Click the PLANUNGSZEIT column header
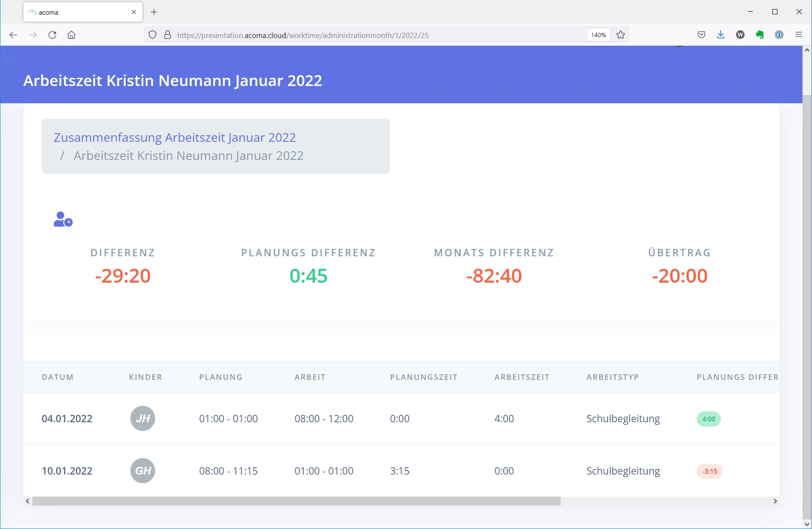Screen dimensions: 812x529 (x=424, y=377)
